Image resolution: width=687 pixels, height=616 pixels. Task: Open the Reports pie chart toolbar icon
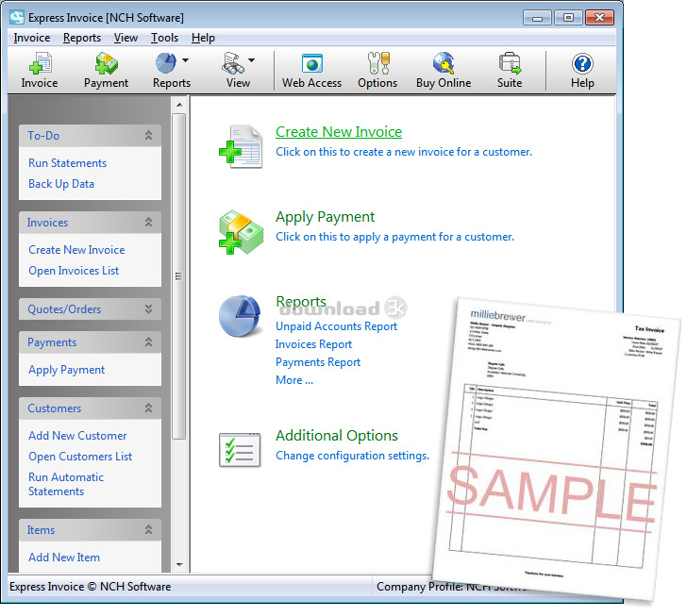pos(166,63)
